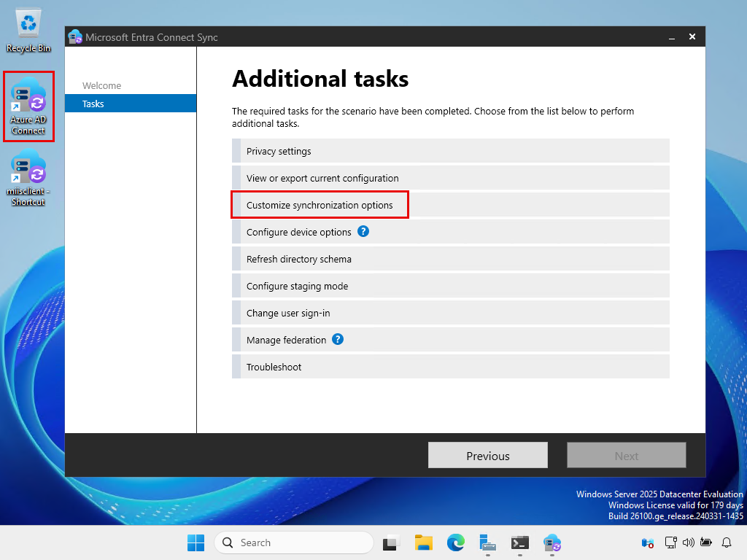Click the taskbar Search box
Viewport: 747px width, 560px height.
click(x=294, y=542)
